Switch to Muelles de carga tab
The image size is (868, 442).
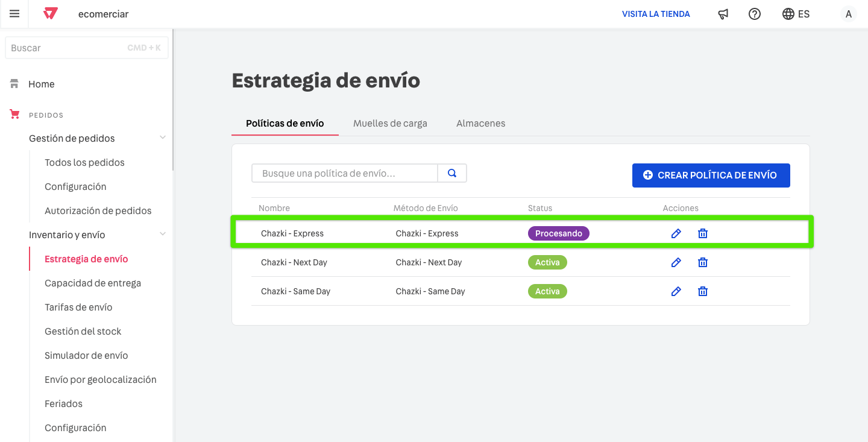pyautogui.click(x=390, y=123)
